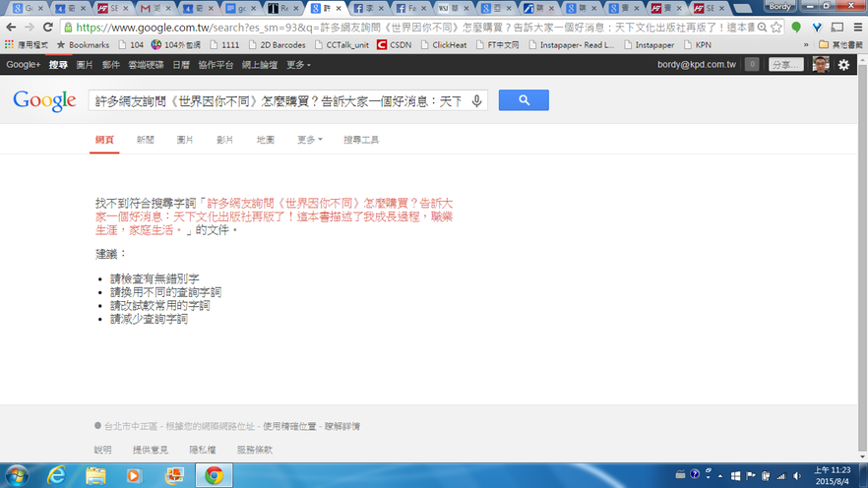The height and width of the screenshot is (488, 868).
Task: Open 搜尋工具 search tools
Action: point(361,140)
